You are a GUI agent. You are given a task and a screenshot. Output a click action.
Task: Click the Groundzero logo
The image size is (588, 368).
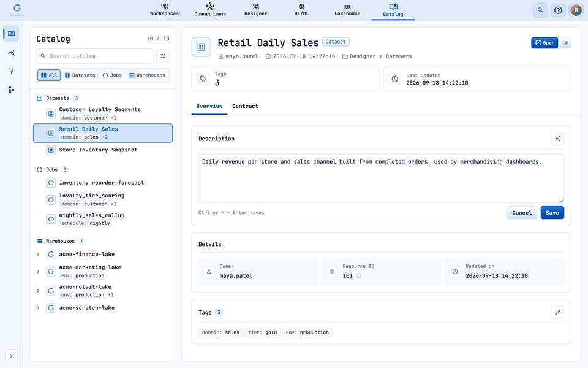pos(17,10)
